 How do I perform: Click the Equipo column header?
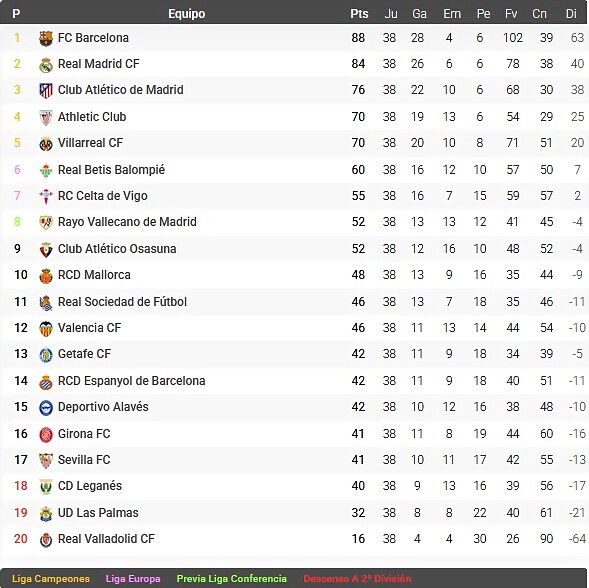tap(186, 14)
